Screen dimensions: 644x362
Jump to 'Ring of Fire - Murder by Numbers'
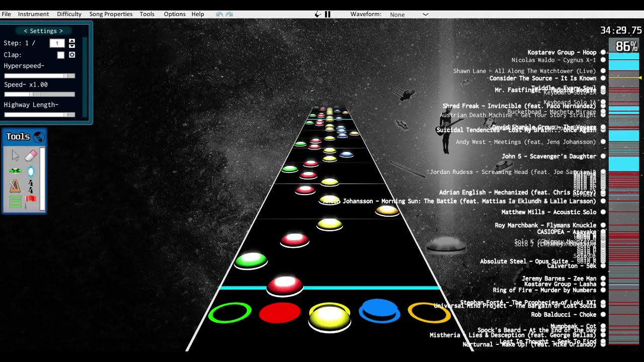[x=544, y=290]
